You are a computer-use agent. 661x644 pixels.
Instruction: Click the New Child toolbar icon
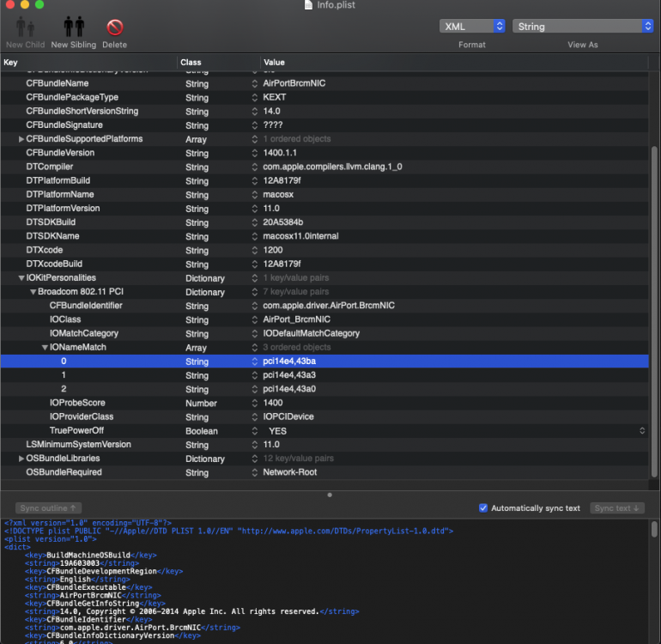coord(25,27)
